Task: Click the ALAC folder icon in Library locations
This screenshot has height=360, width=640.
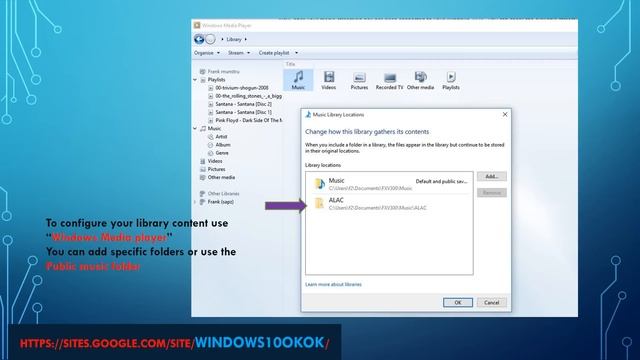Action: [320, 203]
